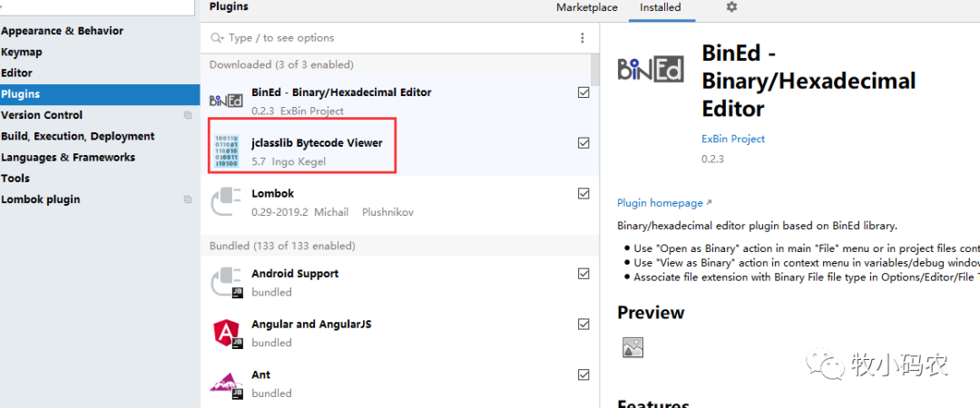The width and height of the screenshot is (980, 408).
Task: Toggle the Lombok plugin checkbox
Action: (x=583, y=194)
